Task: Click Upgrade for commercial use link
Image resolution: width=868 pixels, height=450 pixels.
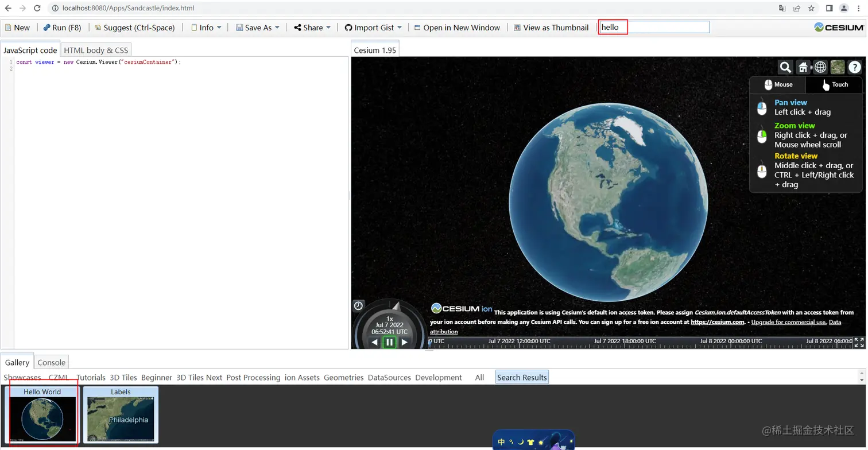Action: [789, 322]
